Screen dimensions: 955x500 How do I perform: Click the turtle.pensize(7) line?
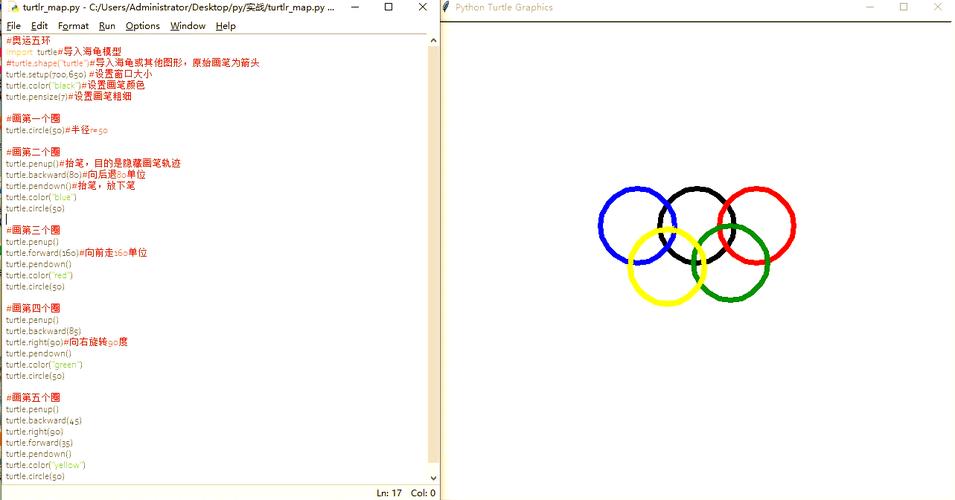click(x=69, y=96)
